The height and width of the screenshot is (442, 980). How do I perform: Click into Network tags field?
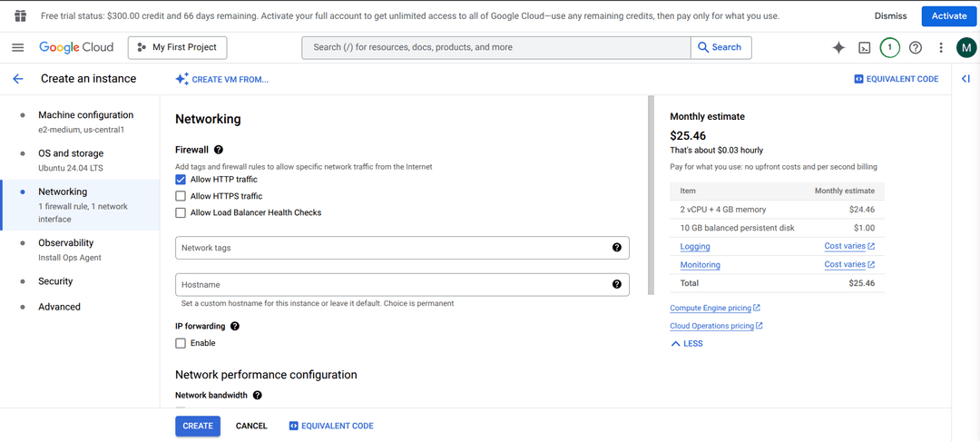coord(402,248)
